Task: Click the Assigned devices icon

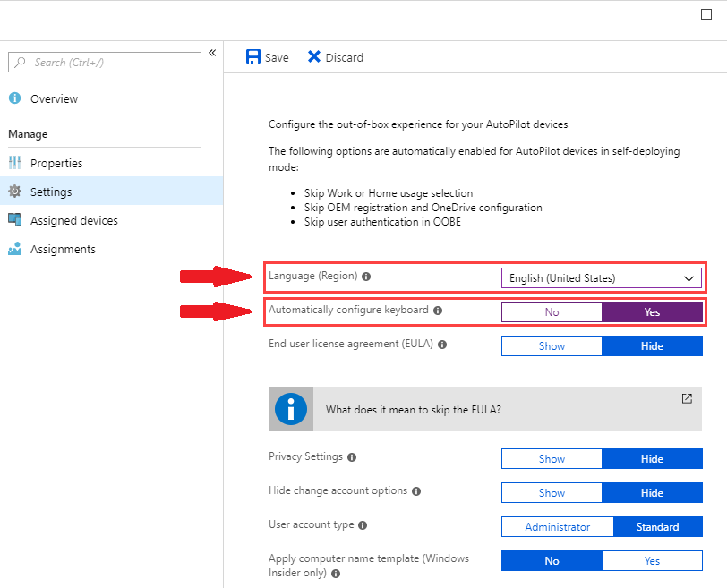Action: click(15, 220)
